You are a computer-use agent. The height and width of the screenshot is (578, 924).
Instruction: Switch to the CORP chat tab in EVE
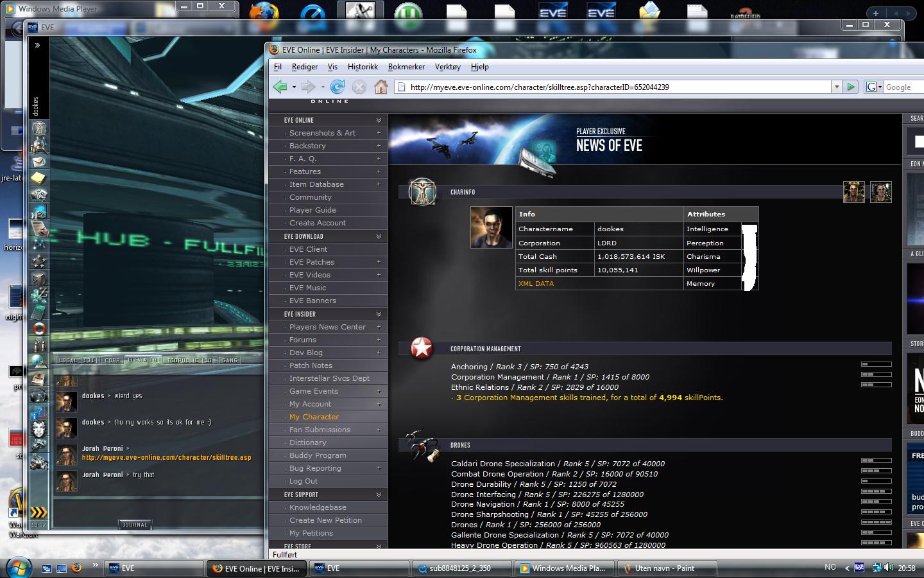[x=112, y=360]
